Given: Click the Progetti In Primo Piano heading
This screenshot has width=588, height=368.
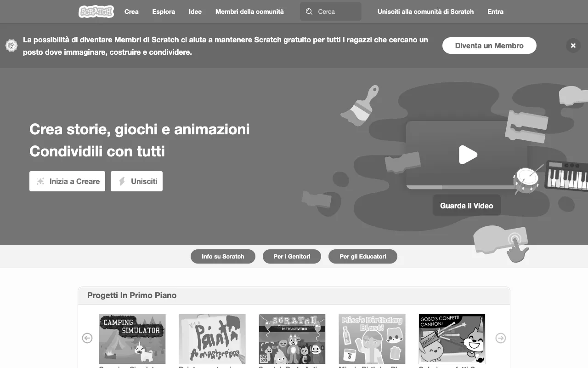Looking at the screenshot, I should coord(132,295).
